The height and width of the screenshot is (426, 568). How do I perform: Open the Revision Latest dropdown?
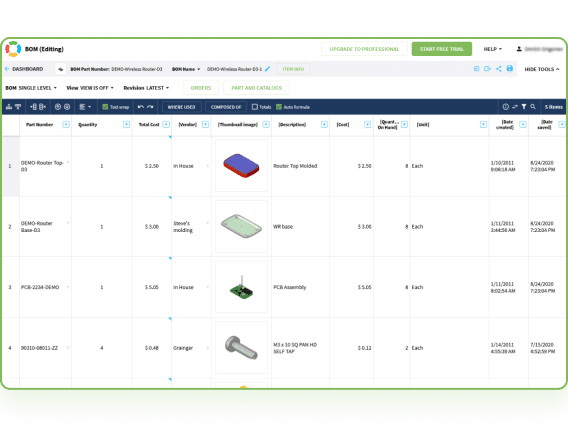146,88
